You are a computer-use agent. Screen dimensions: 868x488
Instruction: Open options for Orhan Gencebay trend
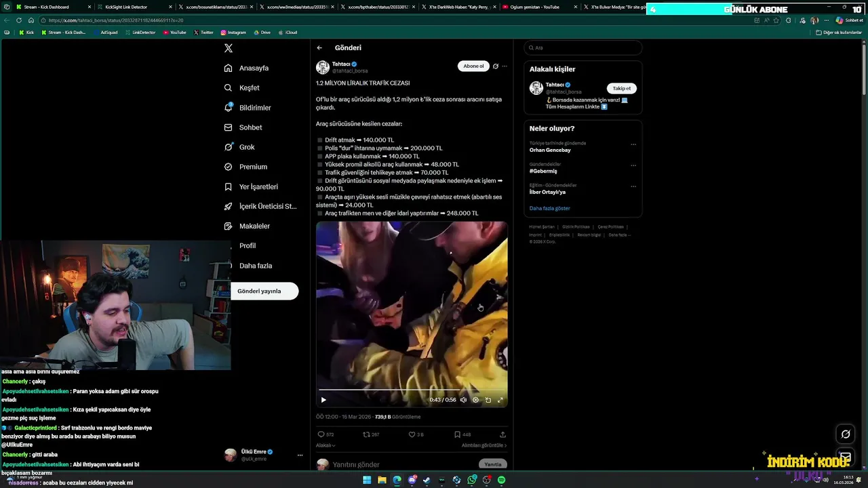point(633,144)
